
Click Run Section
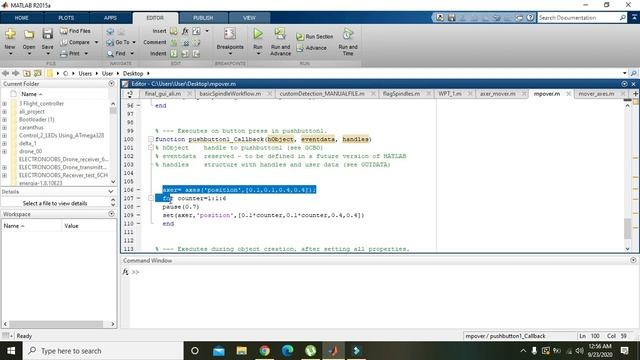coord(315,37)
